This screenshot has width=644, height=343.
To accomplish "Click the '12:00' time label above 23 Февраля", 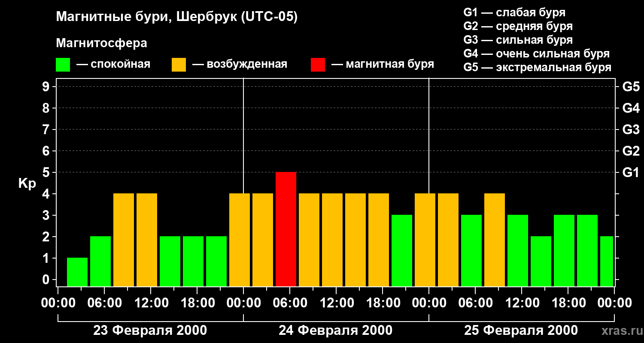I will tap(151, 303).
